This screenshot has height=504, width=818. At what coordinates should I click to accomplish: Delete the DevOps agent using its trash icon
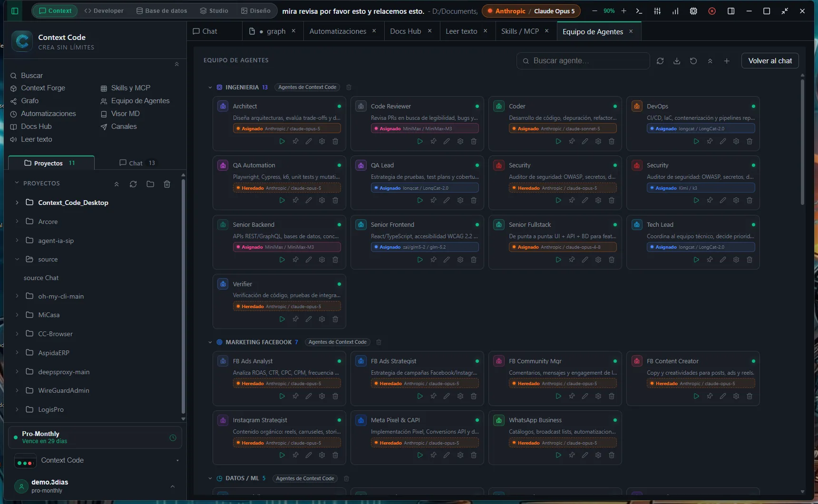coord(750,141)
